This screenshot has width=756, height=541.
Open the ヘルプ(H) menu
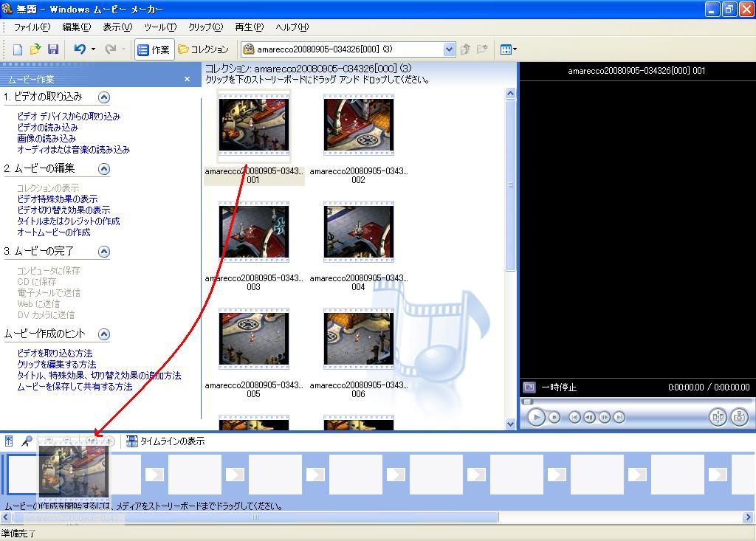[292, 27]
